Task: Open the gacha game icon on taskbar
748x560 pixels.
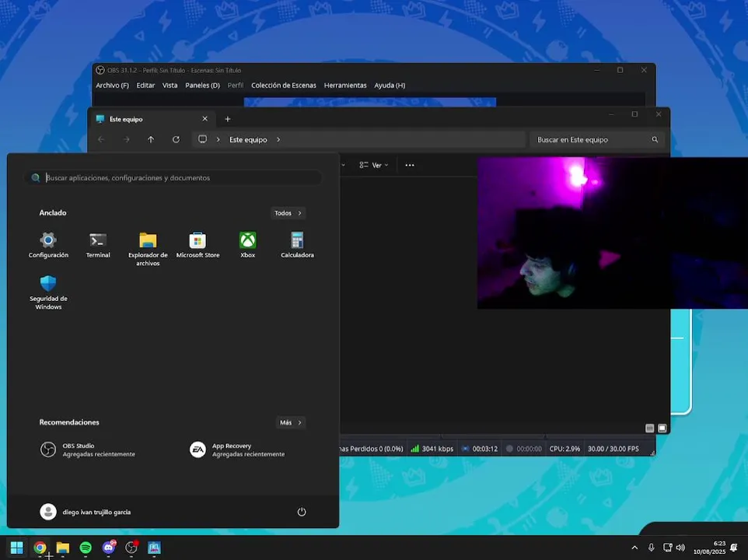Action: (x=154, y=548)
